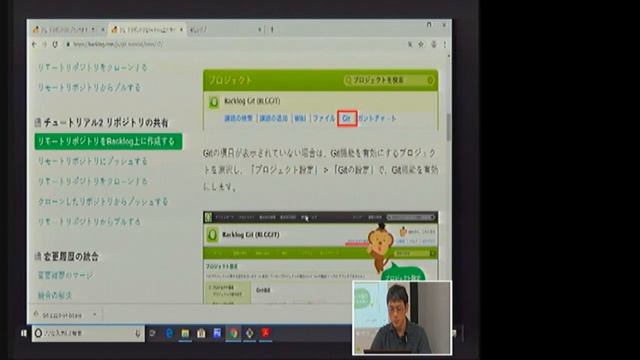This screenshot has height=360, width=640.
Task: Click 課題の追加 in the project image
Action: [x=273, y=118]
